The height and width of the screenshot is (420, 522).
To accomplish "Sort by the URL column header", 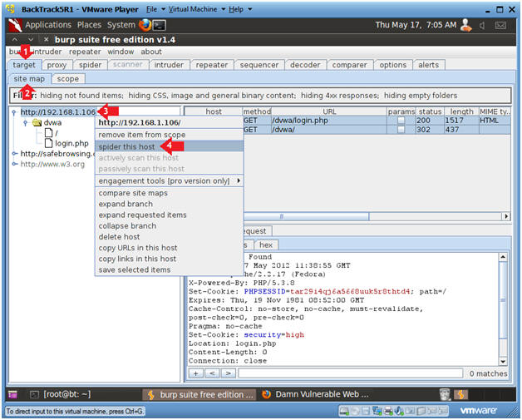I will pyautogui.click(x=329, y=111).
